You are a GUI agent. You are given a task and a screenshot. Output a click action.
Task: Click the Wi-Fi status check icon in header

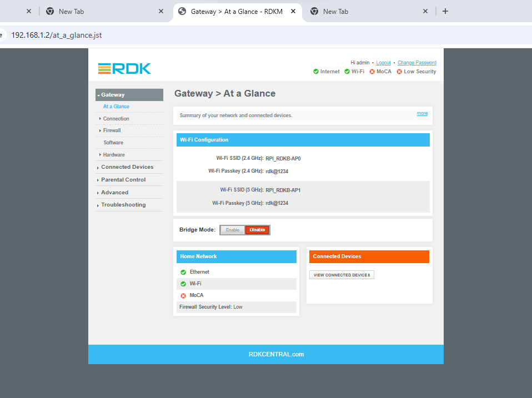[x=347, y=72]
